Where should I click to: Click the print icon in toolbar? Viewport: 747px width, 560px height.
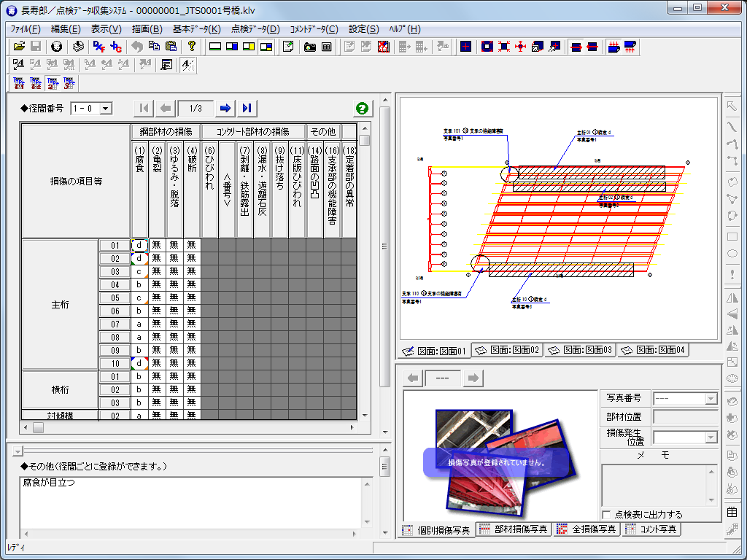(78, 47)
